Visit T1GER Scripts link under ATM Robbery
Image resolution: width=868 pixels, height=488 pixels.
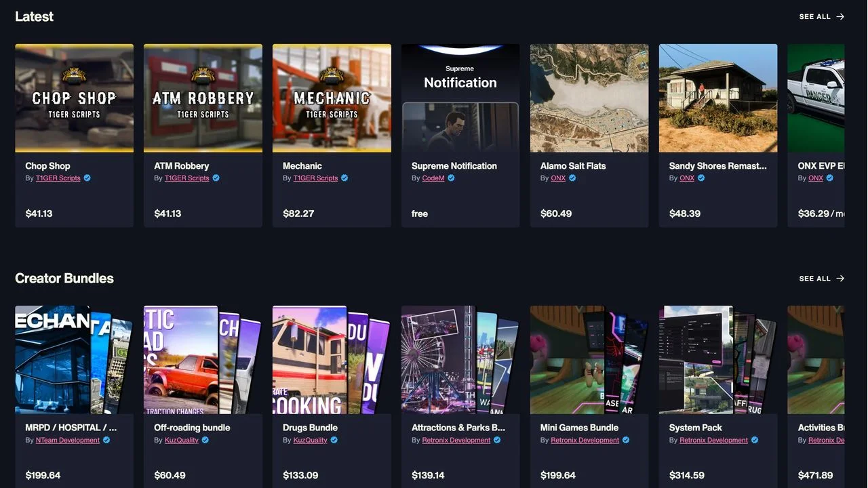[x=186, y=178]
